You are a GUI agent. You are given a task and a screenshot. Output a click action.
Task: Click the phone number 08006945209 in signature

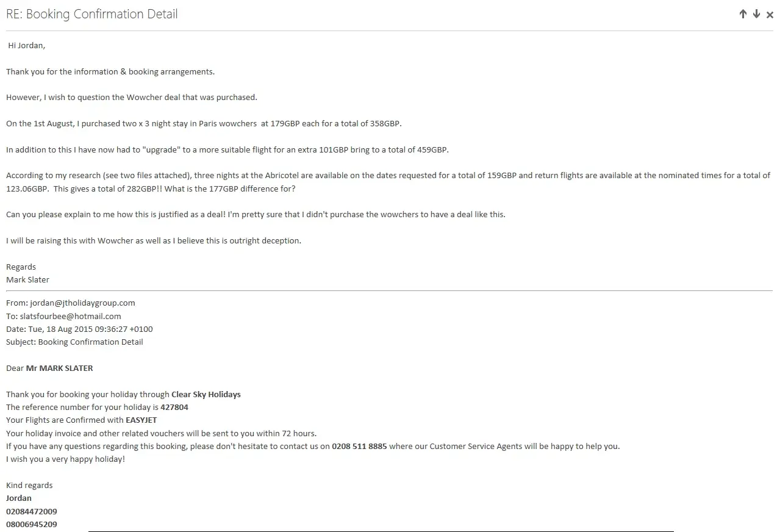32,524
